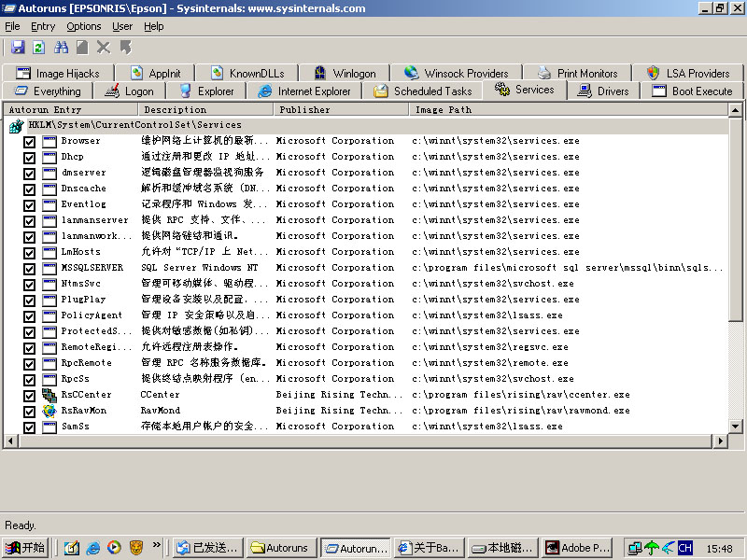Sort by the Publisher column header
The image size is (747, 560).
click(x=341, y=110)
